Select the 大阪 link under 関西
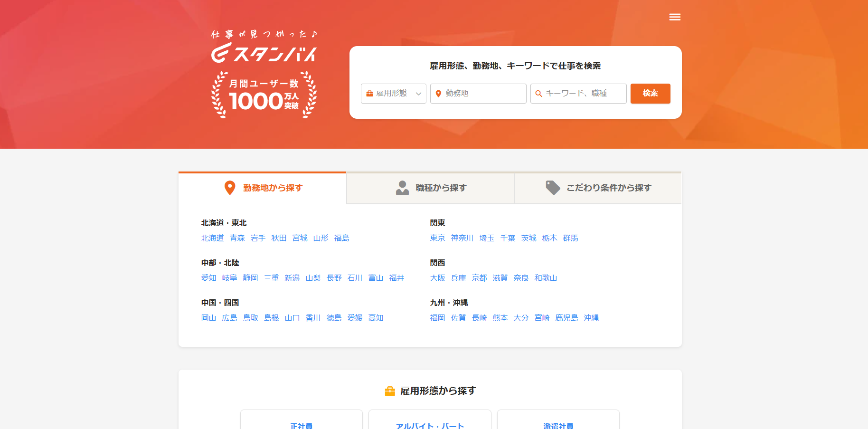The width and height of the screenshot is (868, 429). point(437,278)
